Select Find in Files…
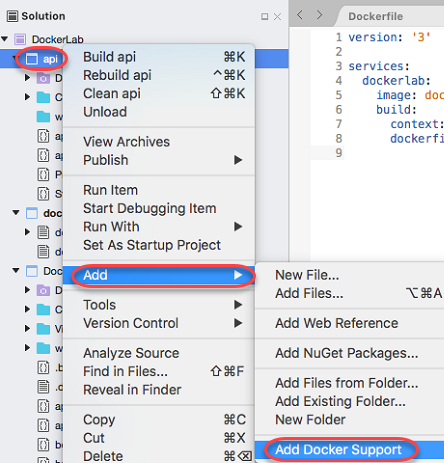The width and height of the screenshot is (444, 463). point(159,372)
